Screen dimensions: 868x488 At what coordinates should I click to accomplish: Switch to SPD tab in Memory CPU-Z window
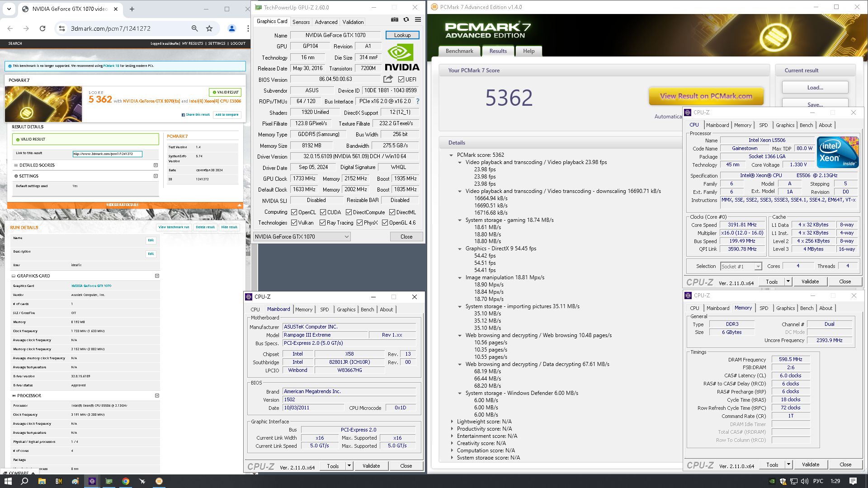coord(764,308)
